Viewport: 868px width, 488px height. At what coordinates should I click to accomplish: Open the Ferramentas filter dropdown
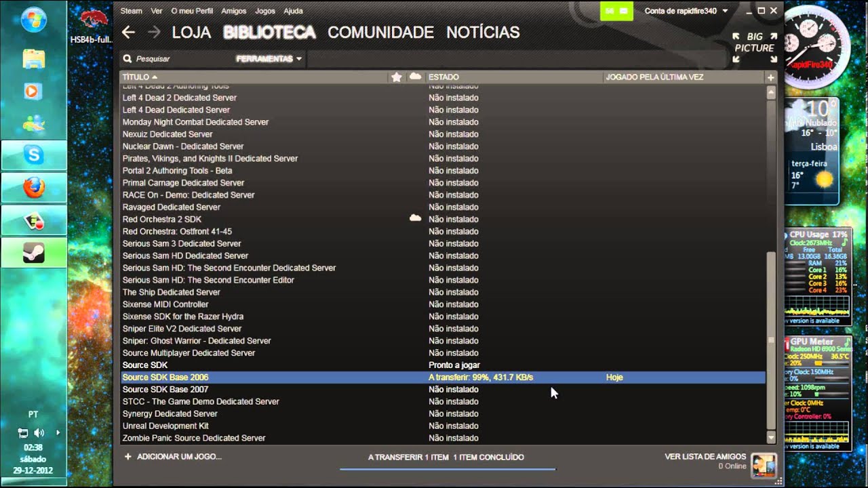pyautogui.click(x=269, y=59)
